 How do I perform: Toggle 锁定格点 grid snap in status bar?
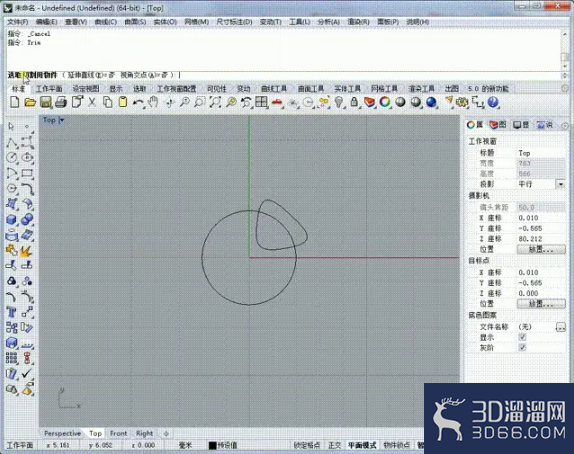tap(307, 445)
